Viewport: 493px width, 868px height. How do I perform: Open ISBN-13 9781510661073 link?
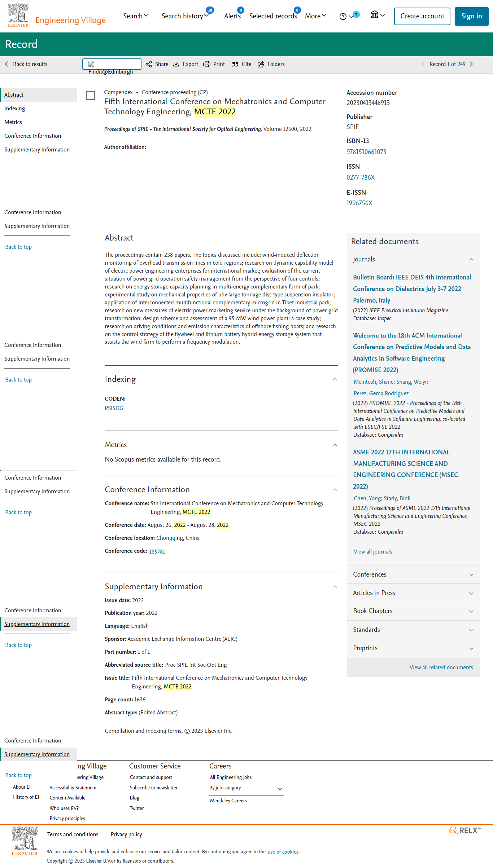[366, 152]
